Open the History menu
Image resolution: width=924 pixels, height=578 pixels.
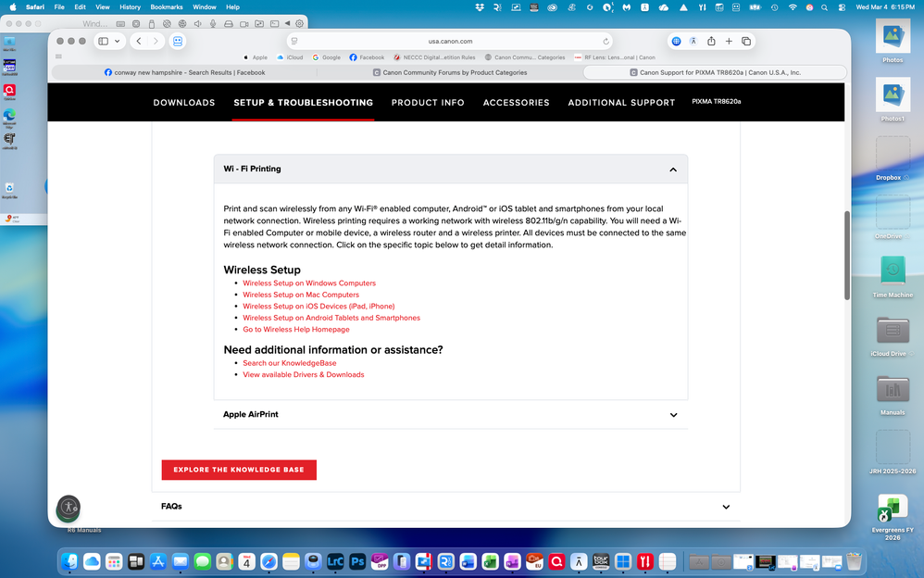[x=131, y=7]
